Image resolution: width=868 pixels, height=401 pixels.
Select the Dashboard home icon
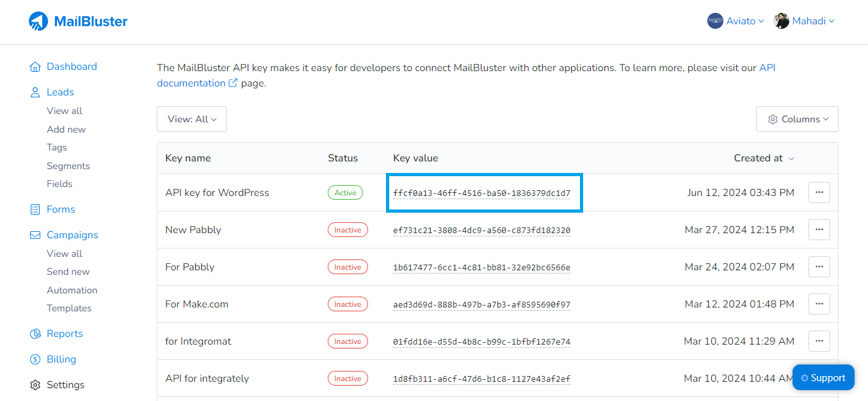pyautogui.click(x=35, y=66)
